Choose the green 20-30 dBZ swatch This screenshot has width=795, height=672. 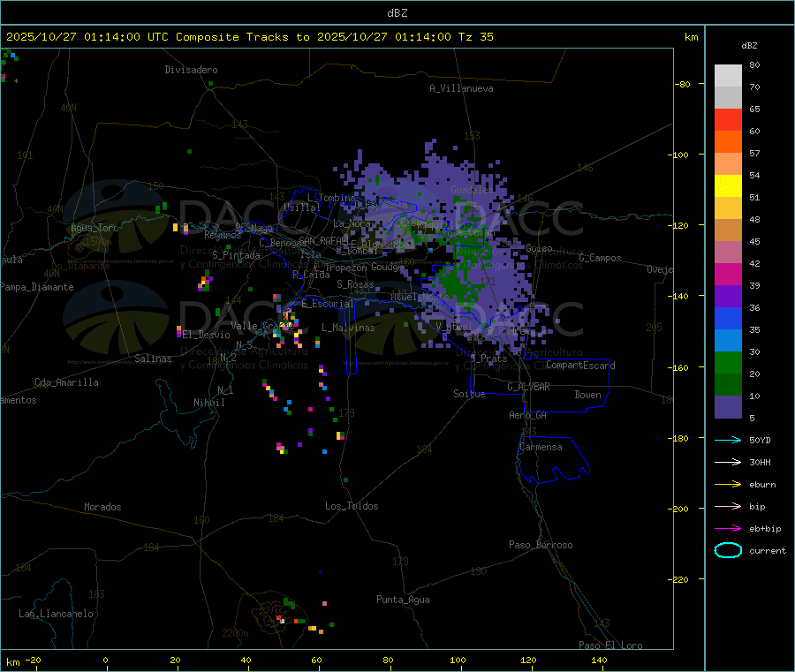tap(728, 362)
